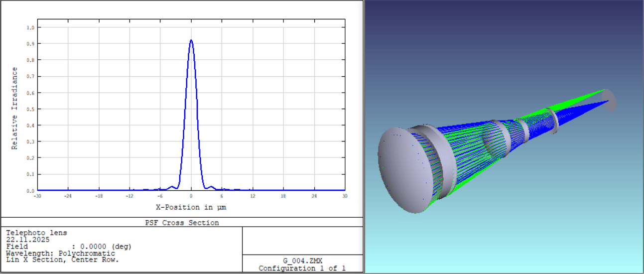Click the x-axis tick value "-30"
Screen dimensions: 644x274
pyautogui.click(x=37, y=196)
